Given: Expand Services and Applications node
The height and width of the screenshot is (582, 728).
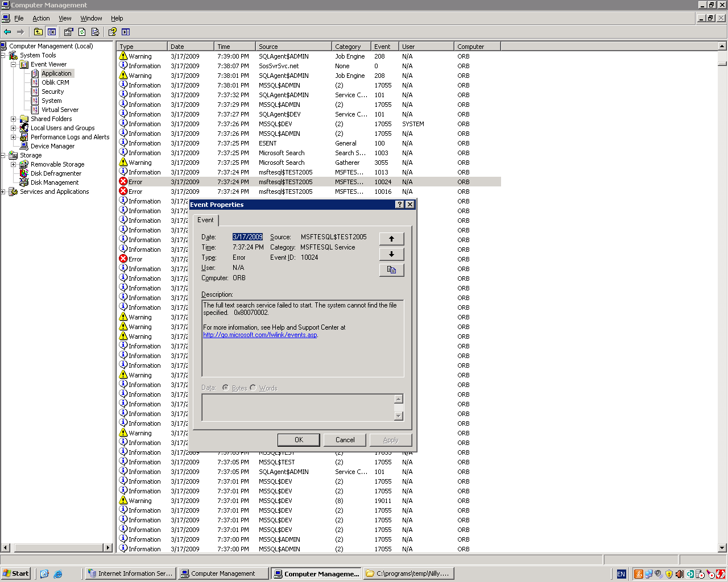Looking at the screenshot, I should 3,192.
